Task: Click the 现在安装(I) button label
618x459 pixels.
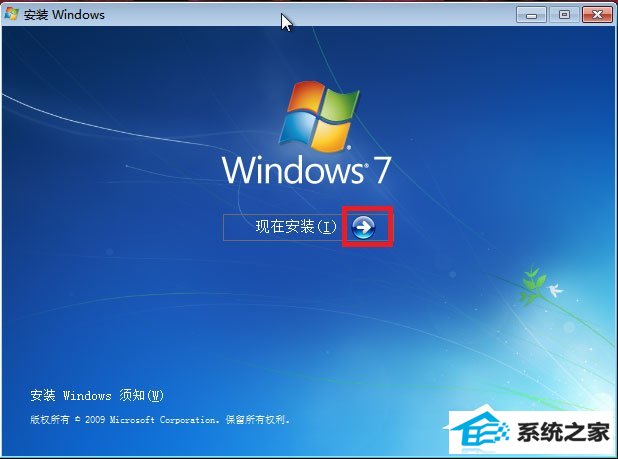Action: (296, 227)
